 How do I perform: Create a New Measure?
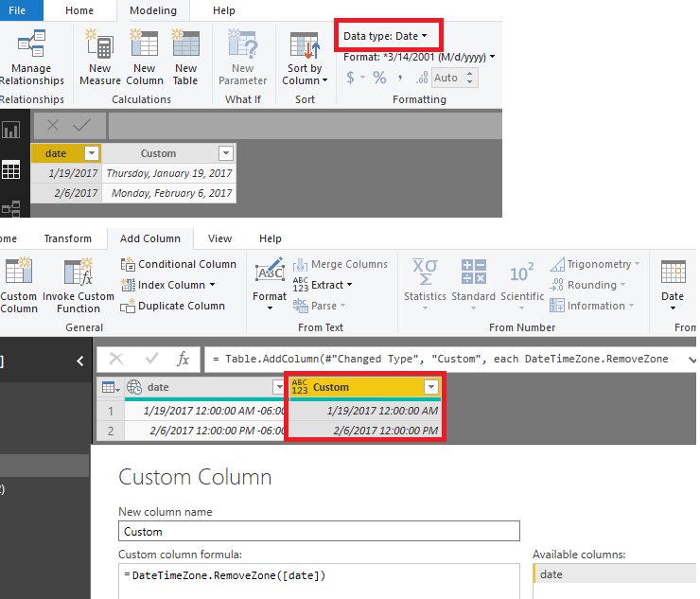(100, 57)
